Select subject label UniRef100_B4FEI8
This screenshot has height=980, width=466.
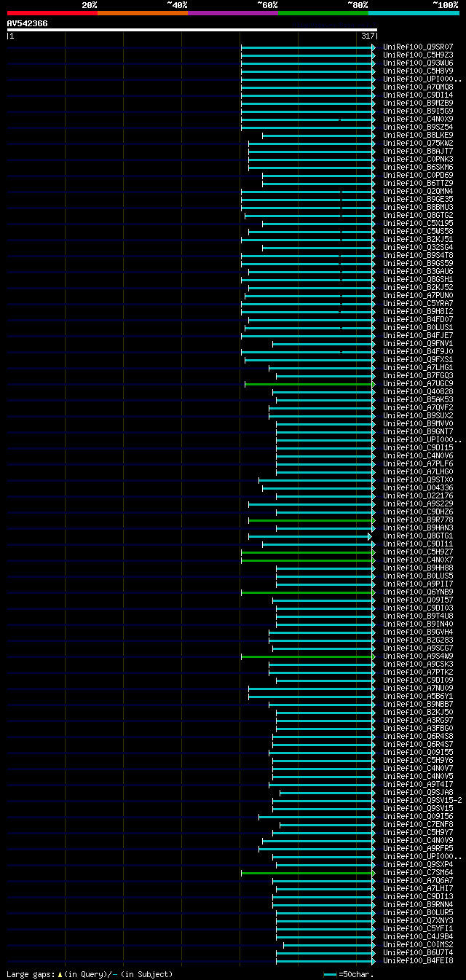417,961
